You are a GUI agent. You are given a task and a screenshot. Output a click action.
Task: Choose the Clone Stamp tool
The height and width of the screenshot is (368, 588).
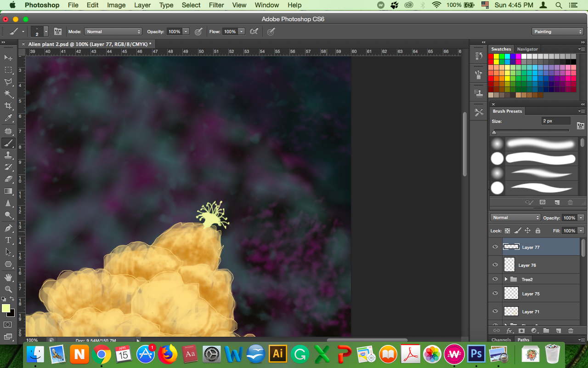[x=8, y=155]
